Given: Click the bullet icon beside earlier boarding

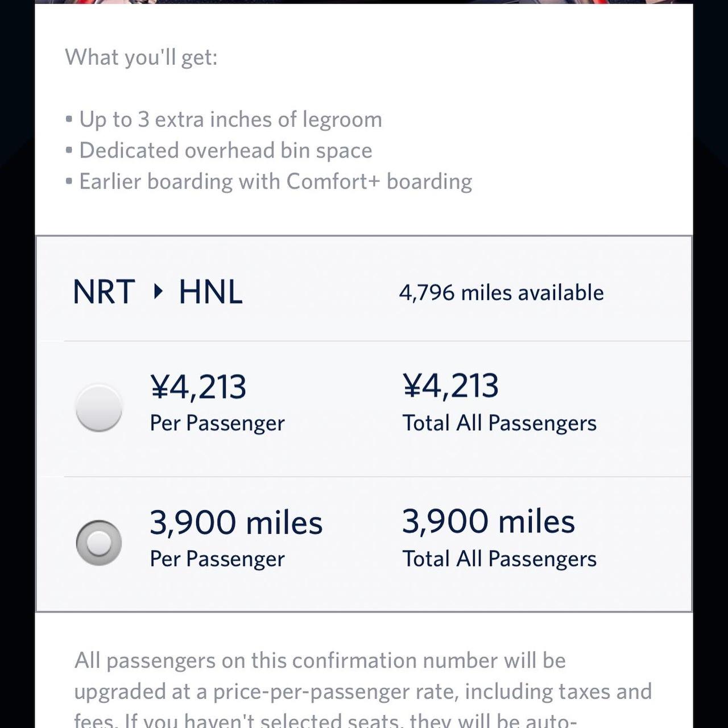Looking at the screenshot, I should 69,182.
